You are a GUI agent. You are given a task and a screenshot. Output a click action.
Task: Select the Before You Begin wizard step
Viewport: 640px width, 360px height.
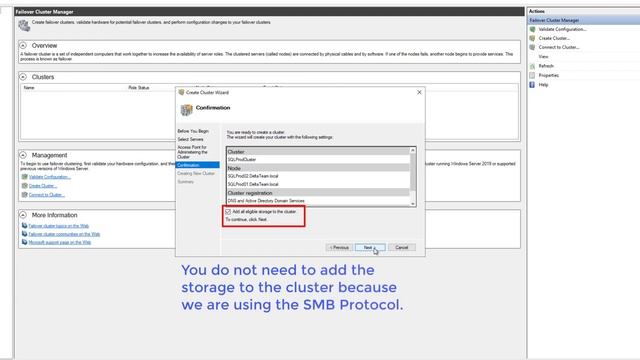click(x=193, y=131)
